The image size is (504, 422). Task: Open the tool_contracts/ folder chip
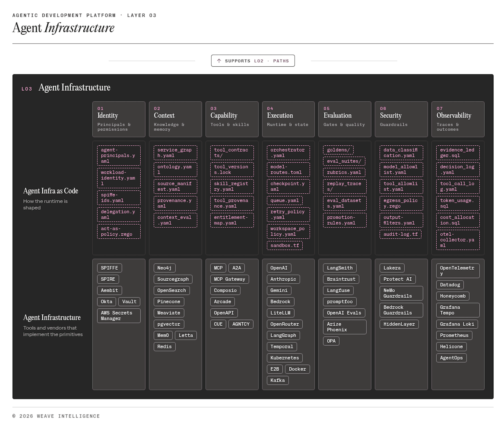click(232, 153)
